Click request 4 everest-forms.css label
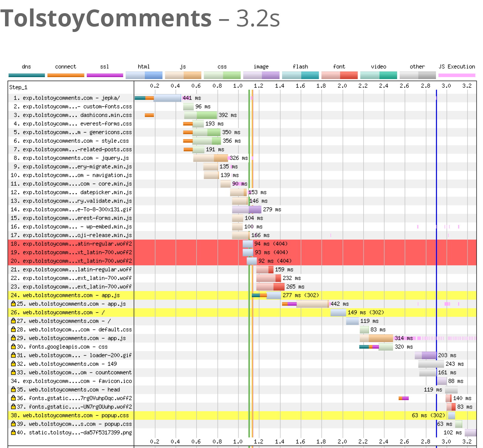 click(x=73, y=124)
